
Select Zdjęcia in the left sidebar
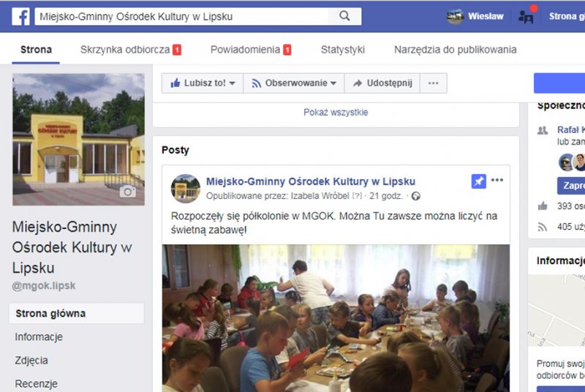click(x=31, y=361)
